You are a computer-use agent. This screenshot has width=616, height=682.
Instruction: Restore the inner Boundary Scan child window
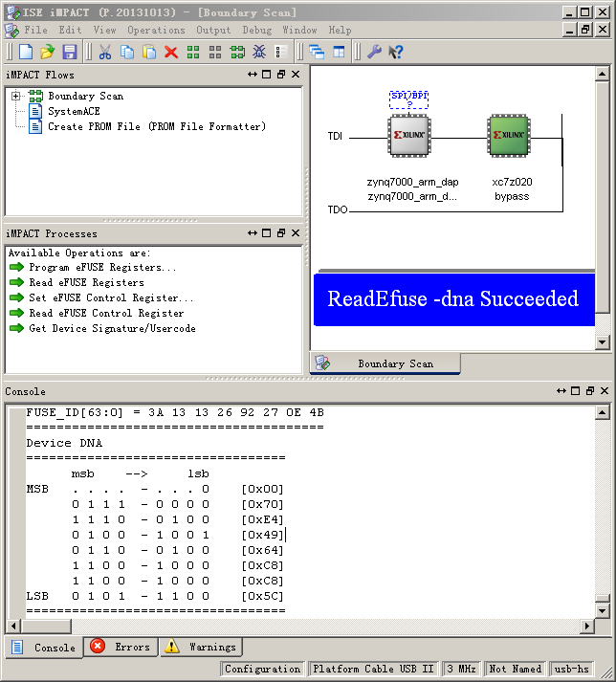(585, 29)
